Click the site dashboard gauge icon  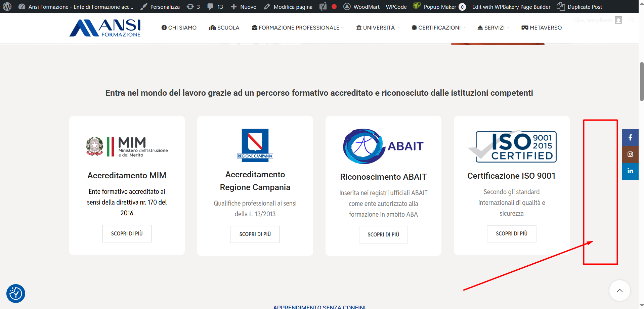22,7
